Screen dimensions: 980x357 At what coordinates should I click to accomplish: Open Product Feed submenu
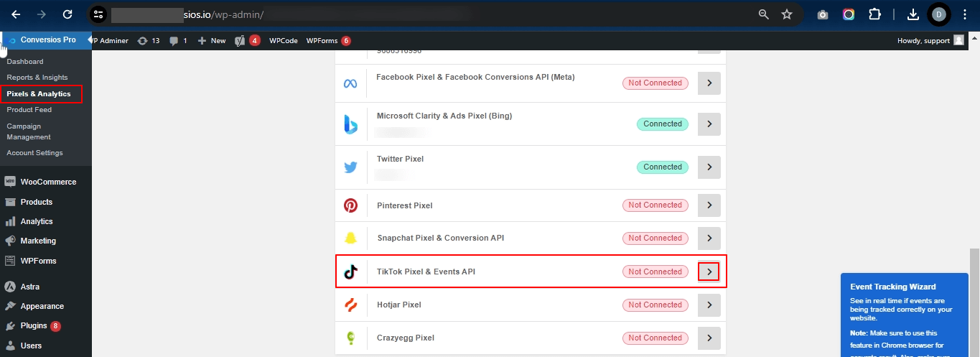[29, 110]
